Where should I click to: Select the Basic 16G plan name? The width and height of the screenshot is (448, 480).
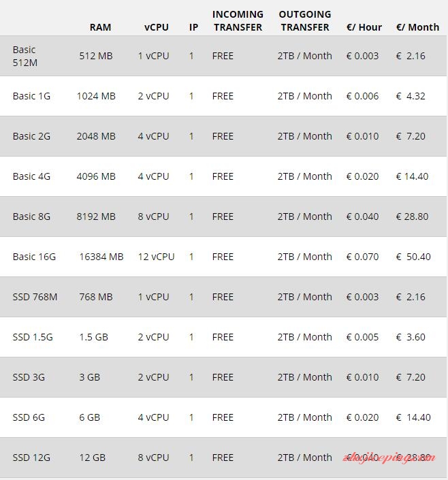click(34, 257)
